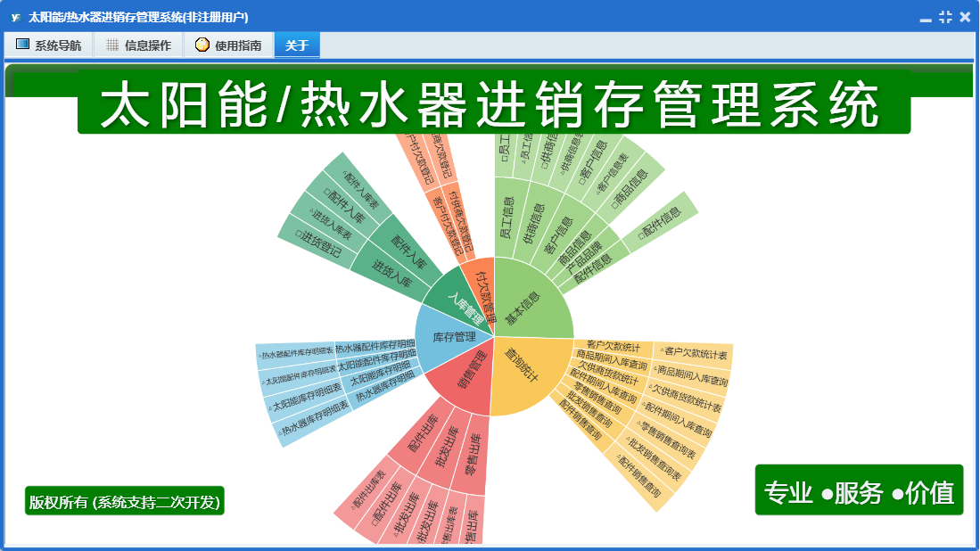Open the △配件入库表 report segment

[x=360, y=189]
